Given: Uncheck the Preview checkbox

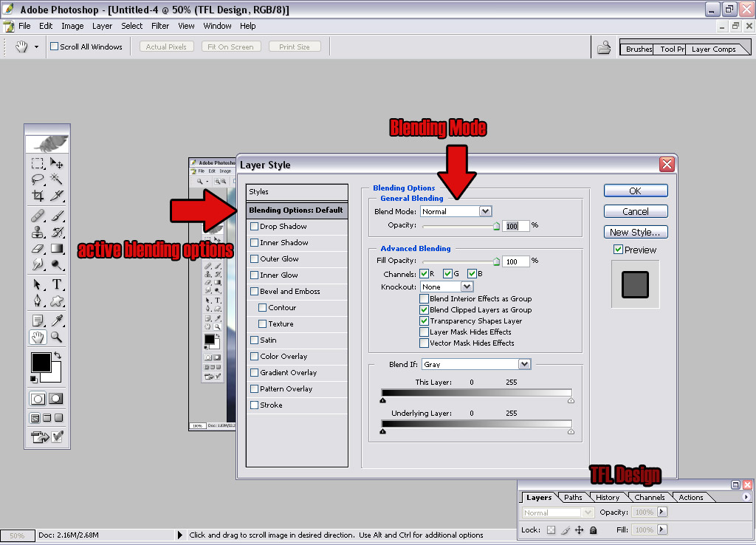Looking at the screenshot, I should pyautogui.click(x=618, y=250).
